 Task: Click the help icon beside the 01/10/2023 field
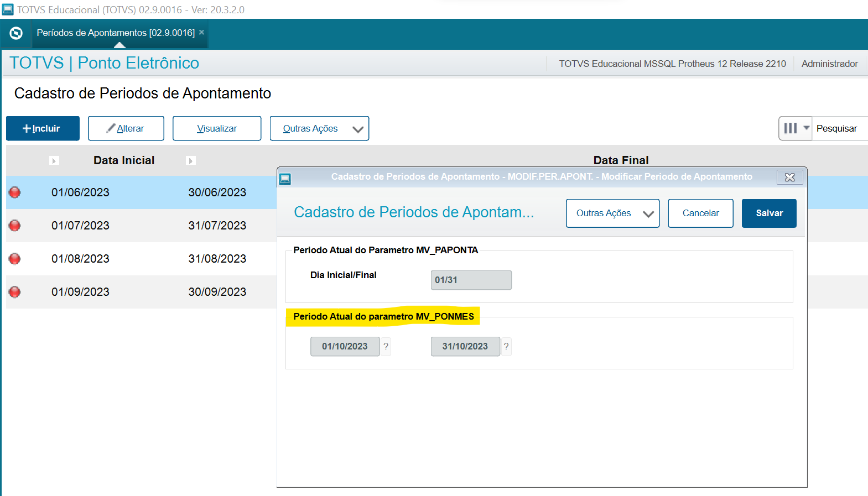386,346
